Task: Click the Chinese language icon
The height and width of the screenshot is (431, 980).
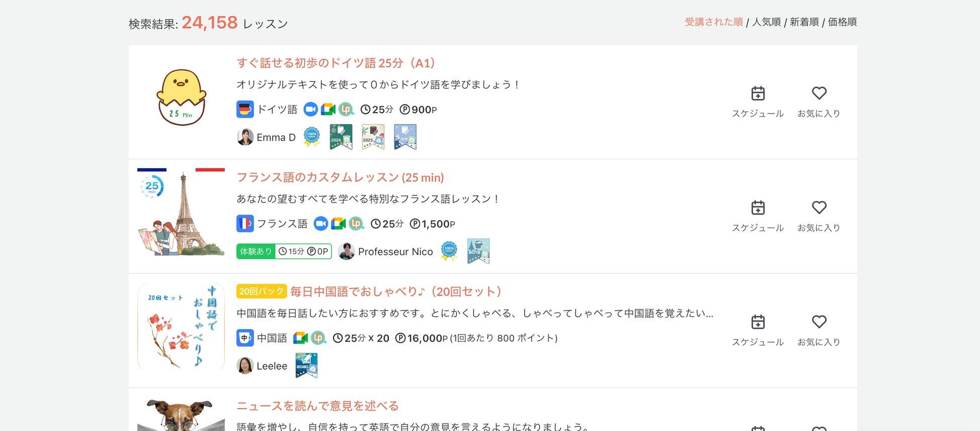Action: click(245, 338)
